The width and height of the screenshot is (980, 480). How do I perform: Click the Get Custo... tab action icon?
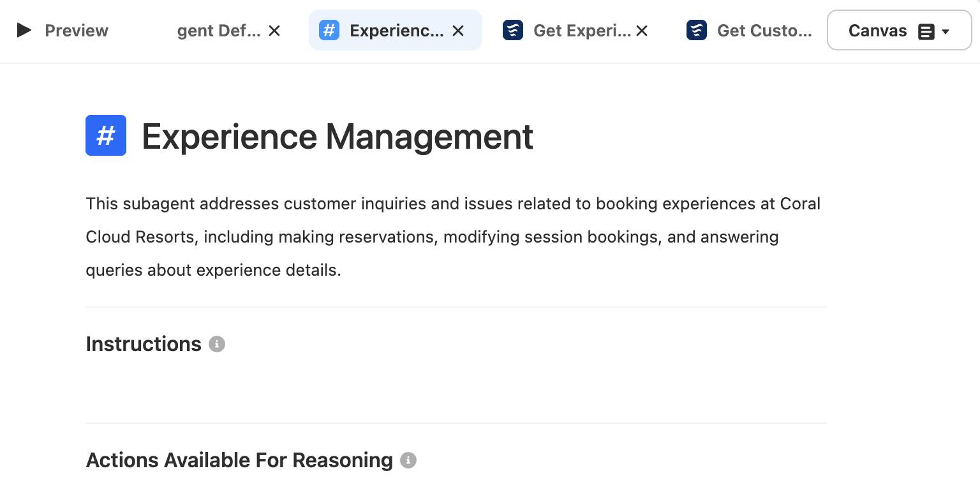[x=697, y=30]
